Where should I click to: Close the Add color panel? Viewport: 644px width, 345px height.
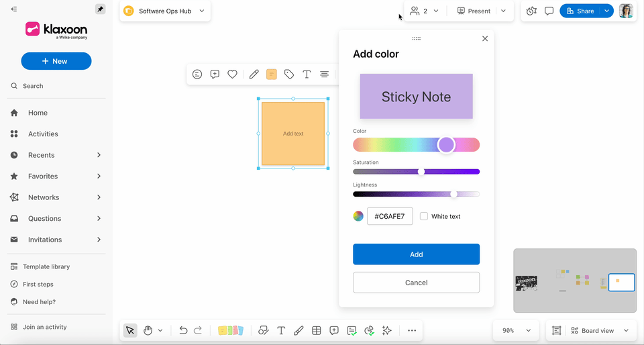click(485, 39)
